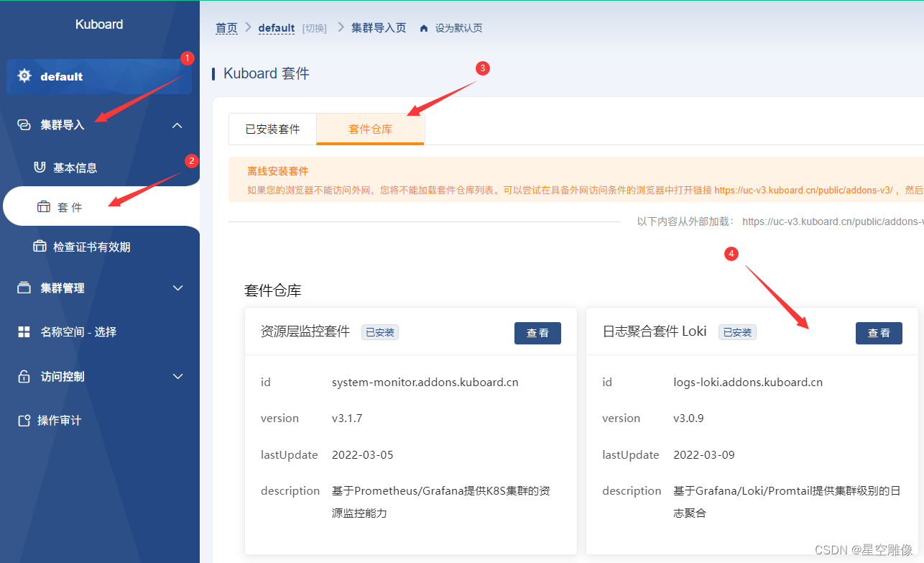
Task: Click 查看 for 日志聚合套件 Loki
Action: (x=879, y=333)
